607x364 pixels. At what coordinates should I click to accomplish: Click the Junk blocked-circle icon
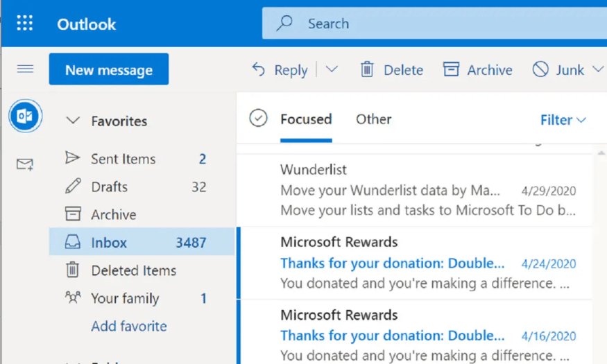point(540,69)
